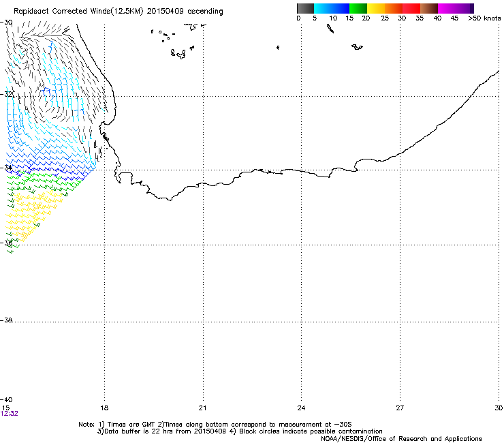This screenshot has height=443, width=504.
Task: Click the green 15-20 knots legend swatch
Action: pos(358,8)
